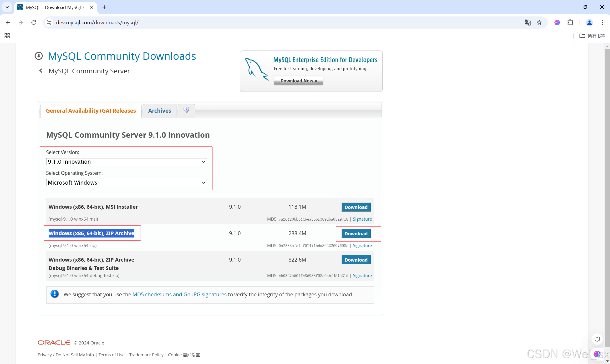The width and height of the screenshot is (610, 364).
Task: Open the apps grid icon in bookmarks bar
Action: tap(7, 36)
